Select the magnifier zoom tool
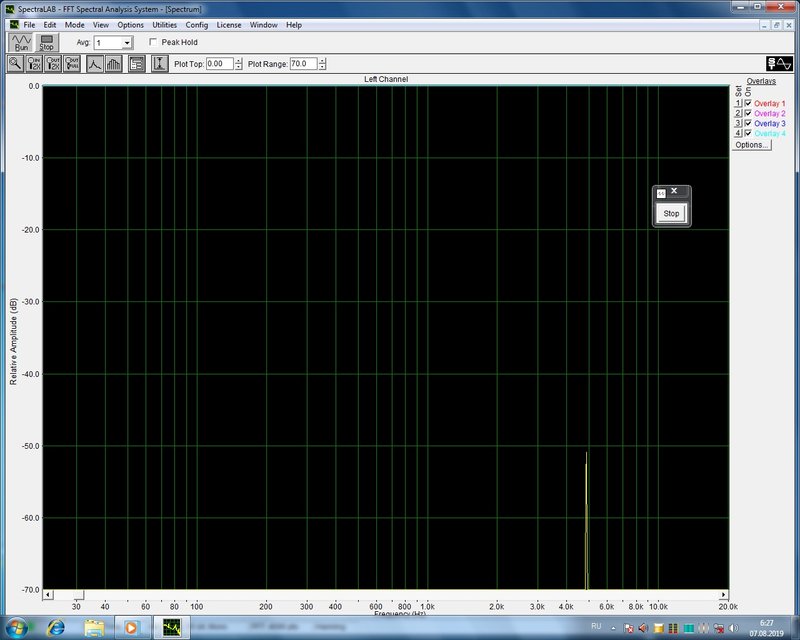 [15, 64]
